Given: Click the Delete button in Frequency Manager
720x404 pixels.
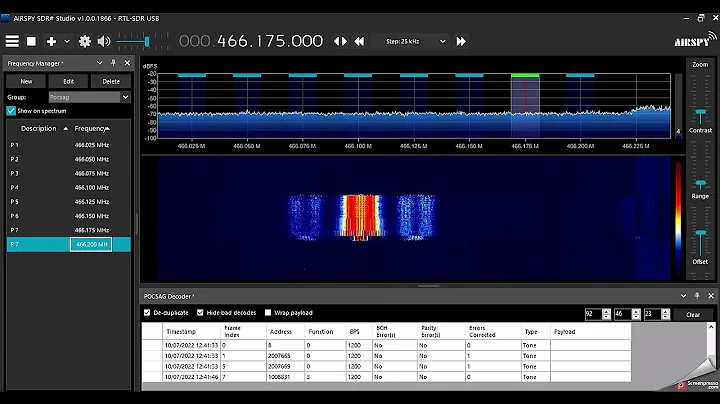Looking at the screenshot, I should 111,81.
